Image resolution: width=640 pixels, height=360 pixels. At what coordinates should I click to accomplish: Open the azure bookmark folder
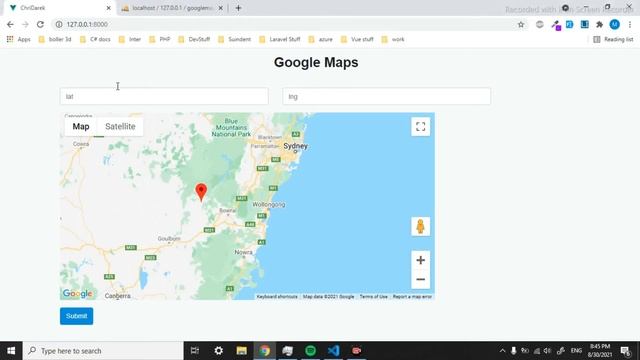click(321, 39)
